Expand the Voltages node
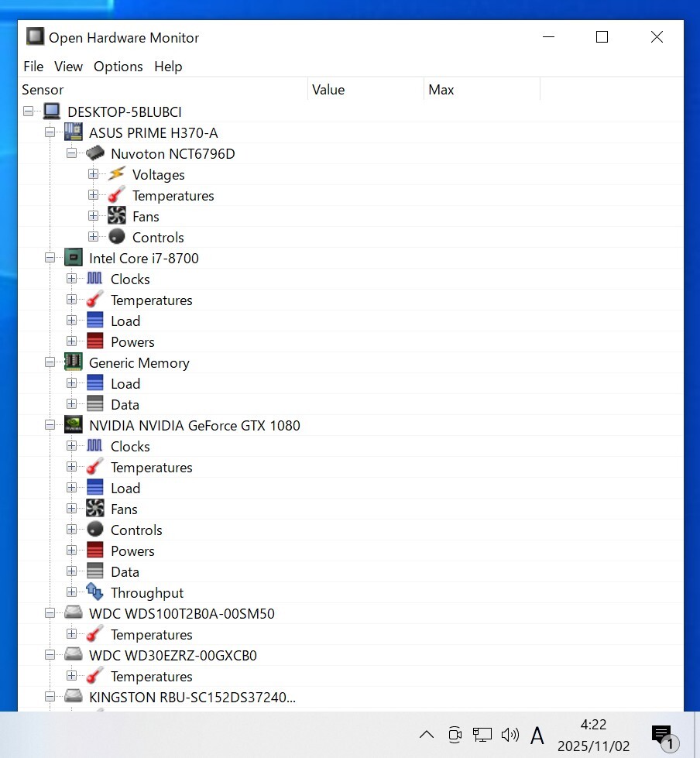This screenshot has width=700, height=758. [93, 174]
